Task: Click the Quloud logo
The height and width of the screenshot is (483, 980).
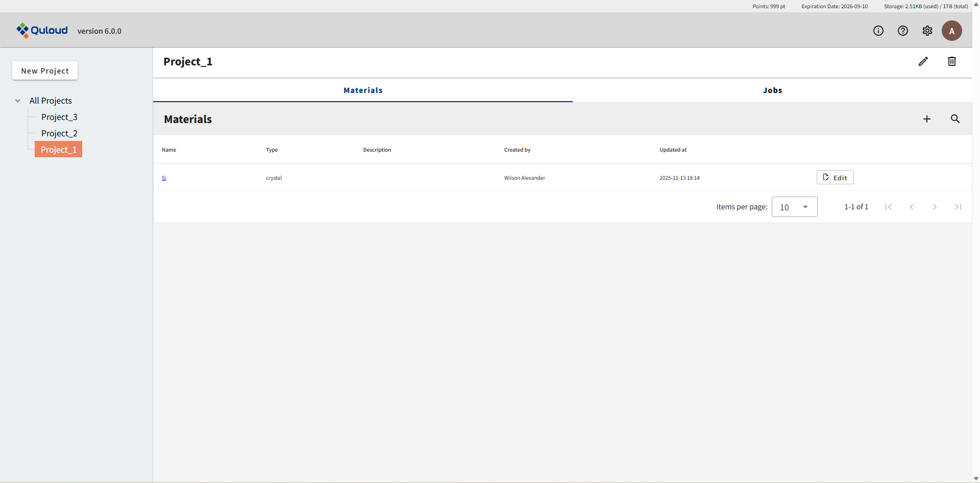Action: click(x=42, y=31)
